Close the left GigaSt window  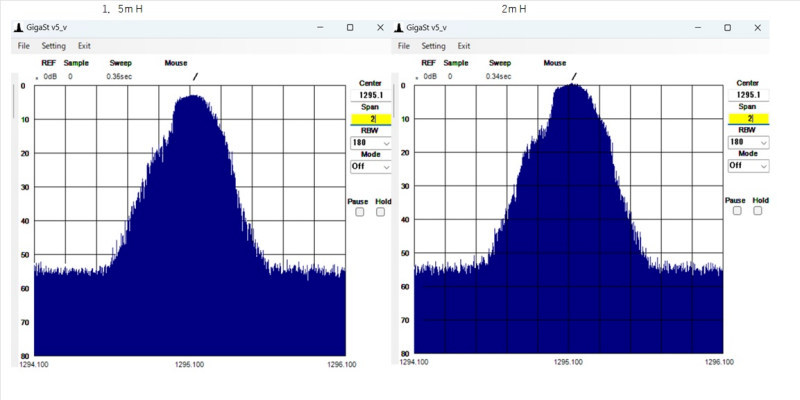(380, 28)
